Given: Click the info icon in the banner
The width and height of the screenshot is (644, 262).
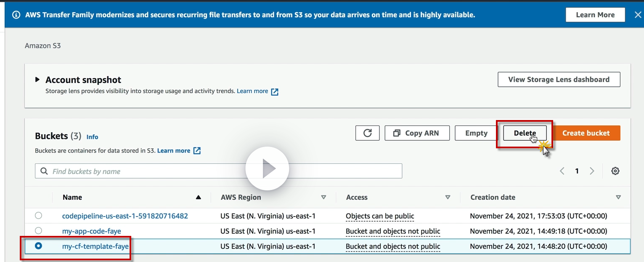Looking at the screenshot, I should [16, 15].
